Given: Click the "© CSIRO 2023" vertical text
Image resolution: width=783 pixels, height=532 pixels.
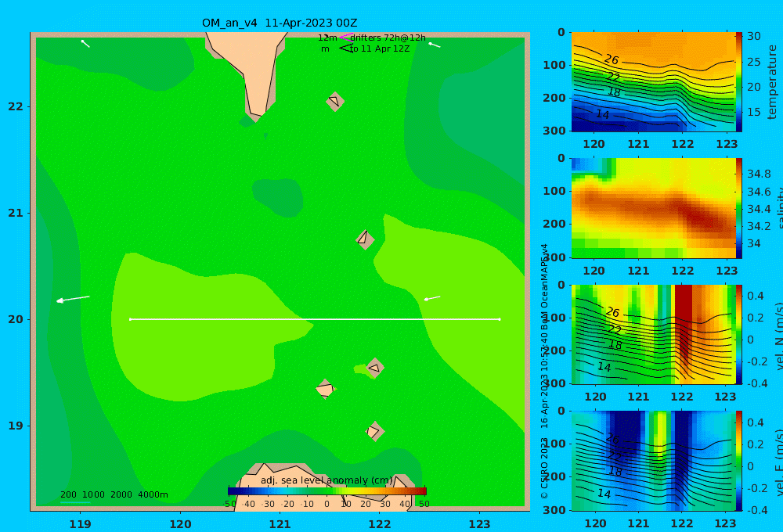Looking at the screenshot, I should pos(544,468).
